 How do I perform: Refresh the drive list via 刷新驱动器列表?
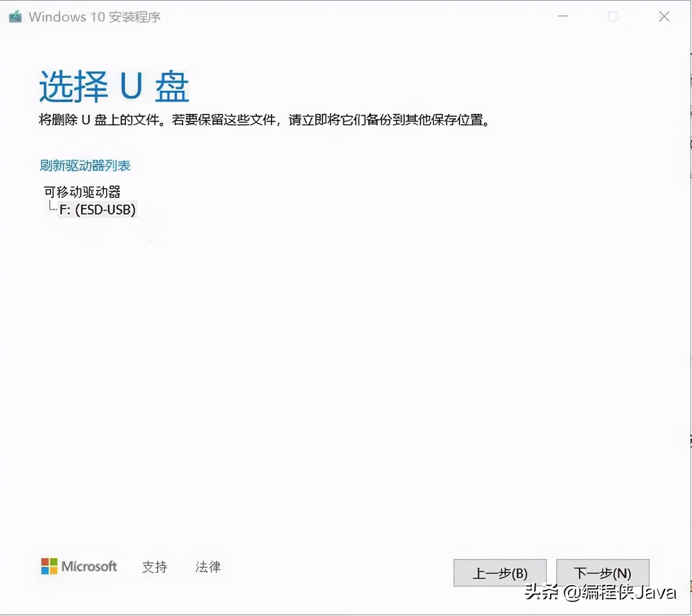click(85, 165)
